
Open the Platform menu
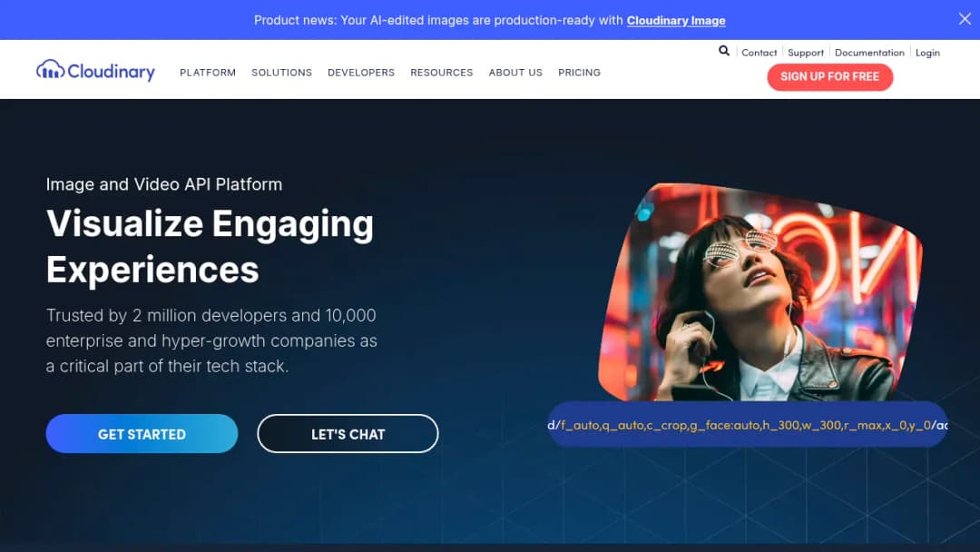point(208,73)
